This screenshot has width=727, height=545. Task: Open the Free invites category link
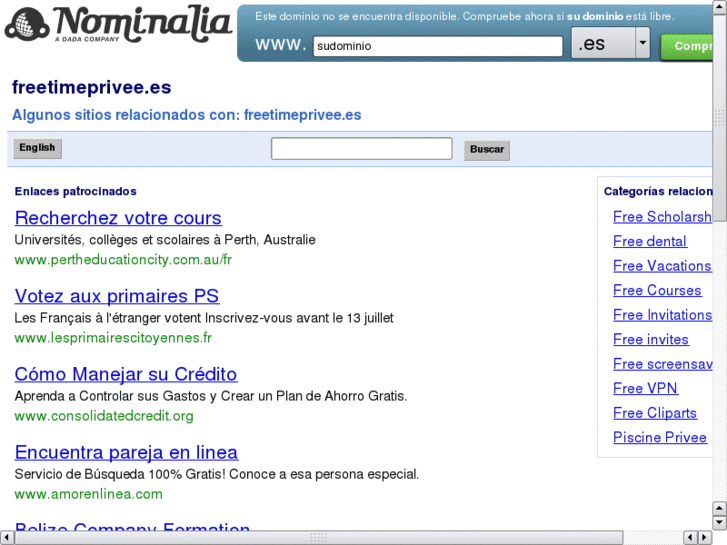click(651, 340)
